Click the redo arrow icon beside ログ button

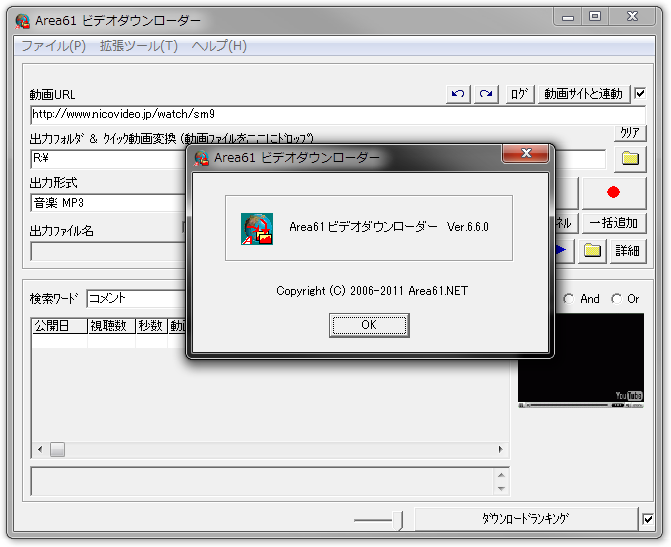[x=486, y=94]
